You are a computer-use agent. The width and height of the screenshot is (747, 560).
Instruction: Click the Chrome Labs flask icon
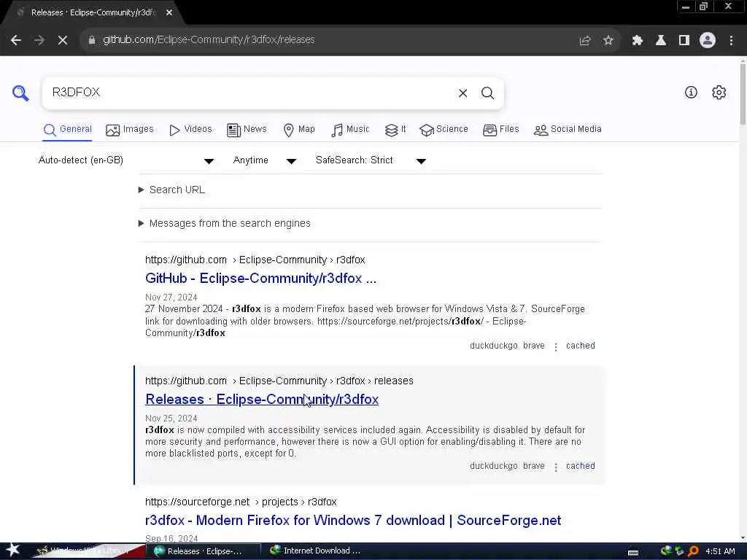click(x=660, y=41)
